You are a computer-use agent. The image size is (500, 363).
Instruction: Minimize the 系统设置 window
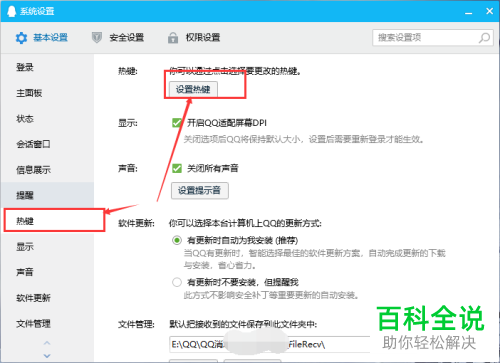coord(469,12)
